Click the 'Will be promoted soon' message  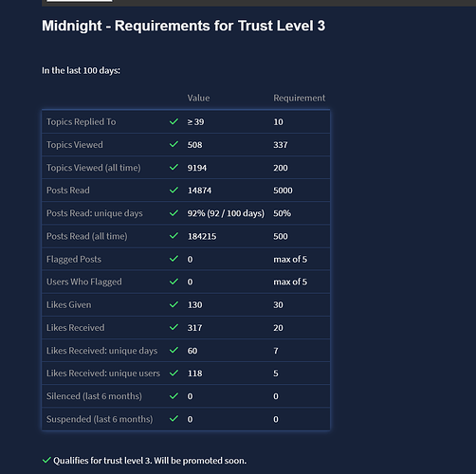[200, 461]
